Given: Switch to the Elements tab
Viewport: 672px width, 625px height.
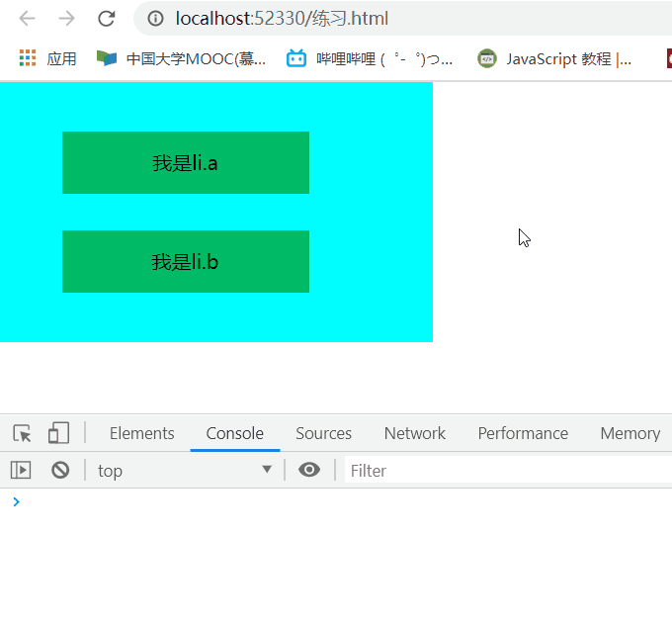Looking at the screenshot, I should point(142,433).
